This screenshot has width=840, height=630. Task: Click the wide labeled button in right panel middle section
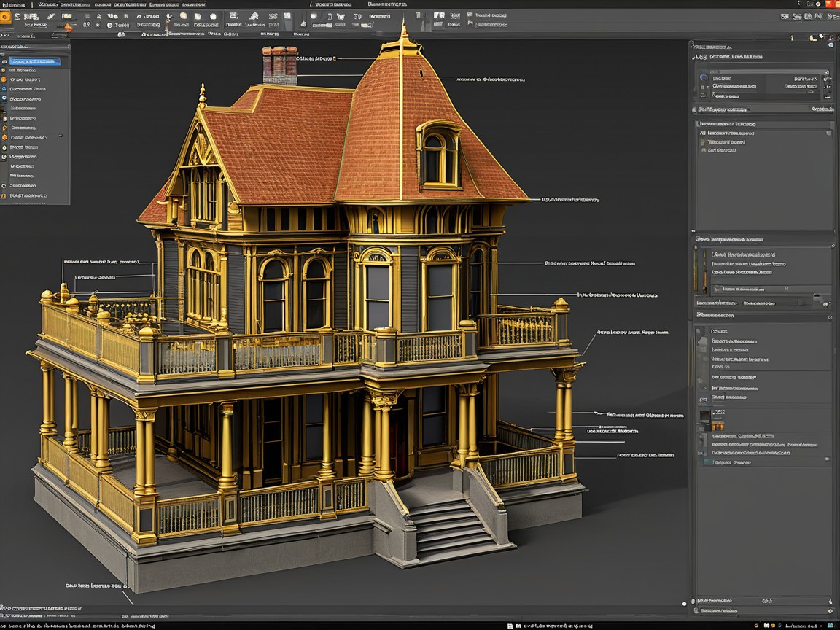(x=751, y=289)
